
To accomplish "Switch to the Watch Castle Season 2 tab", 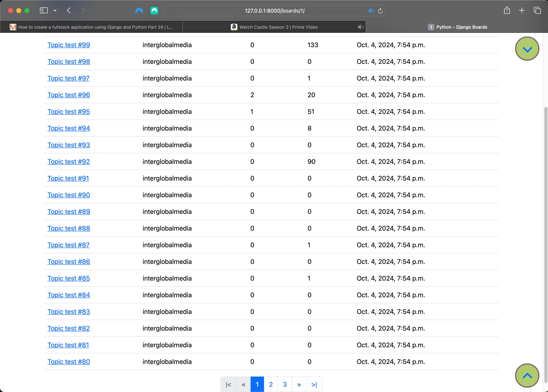I will [x=274, y=27].
